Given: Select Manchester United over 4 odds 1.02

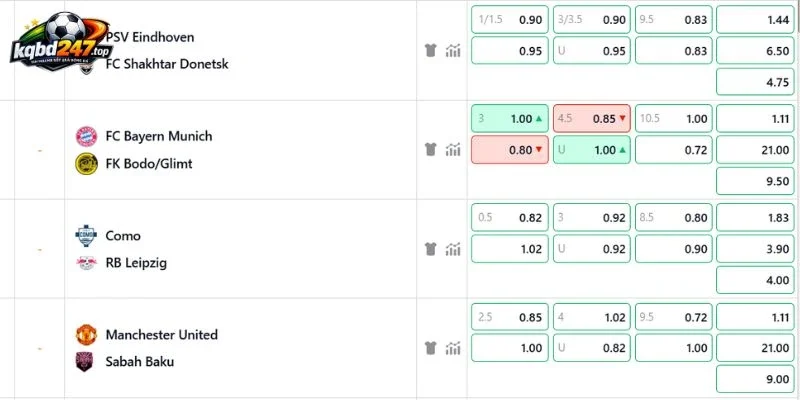Looking at the screenshot, I should [x=592, y=317].
